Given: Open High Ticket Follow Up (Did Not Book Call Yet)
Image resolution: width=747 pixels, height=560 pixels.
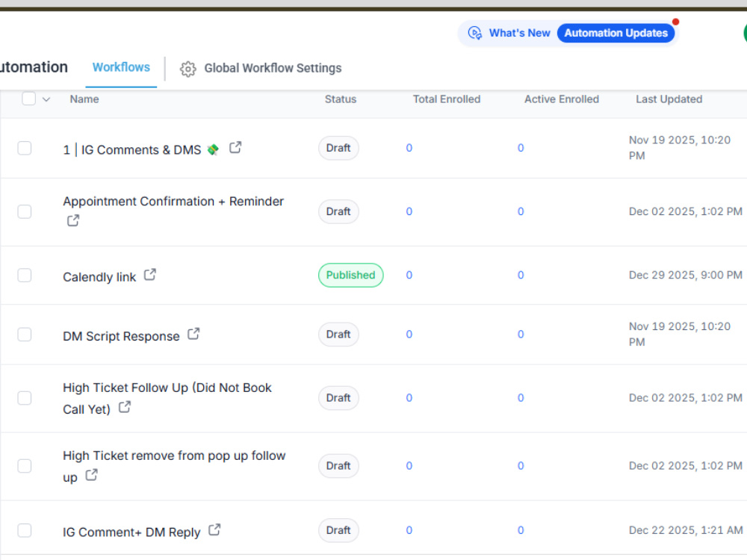Looking at the screenshot, I should 167,399.
